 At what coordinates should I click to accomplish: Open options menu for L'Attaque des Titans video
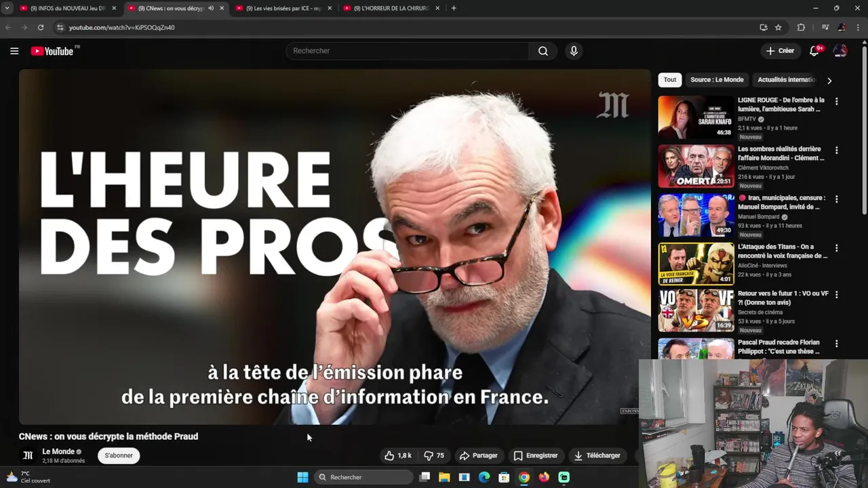[836, 248]
